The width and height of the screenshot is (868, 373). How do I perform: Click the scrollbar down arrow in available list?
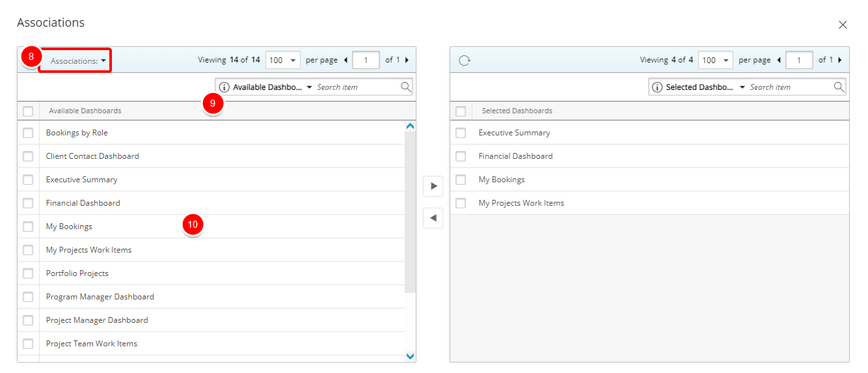(x=410, y=356)
